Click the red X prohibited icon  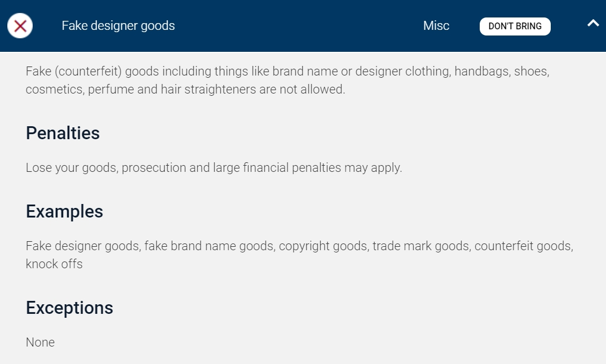pos(20,26)
